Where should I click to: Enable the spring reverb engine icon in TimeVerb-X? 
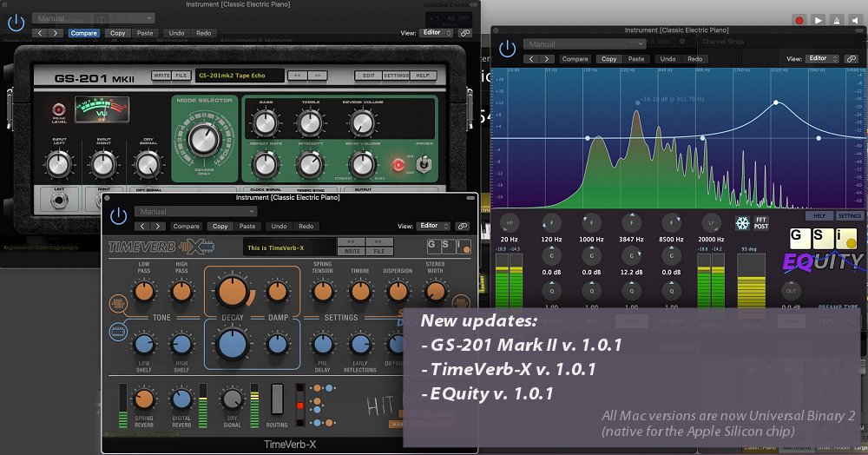pos(118,303)
